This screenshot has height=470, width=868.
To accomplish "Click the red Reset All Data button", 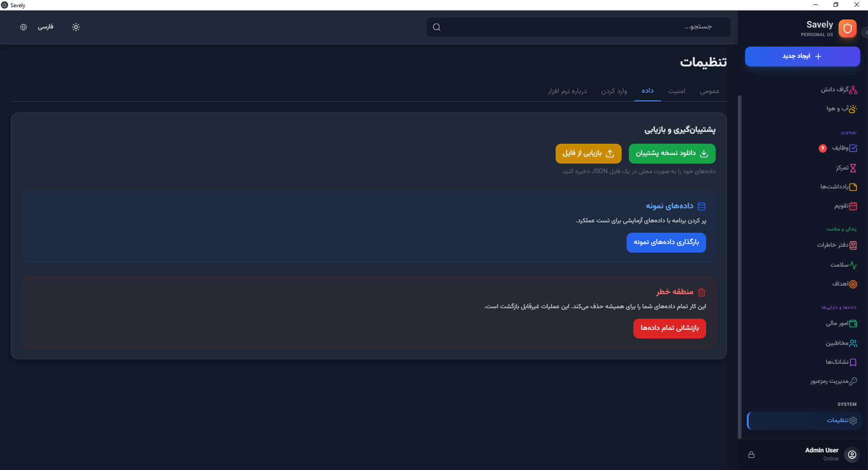I will tap(670, 329).
